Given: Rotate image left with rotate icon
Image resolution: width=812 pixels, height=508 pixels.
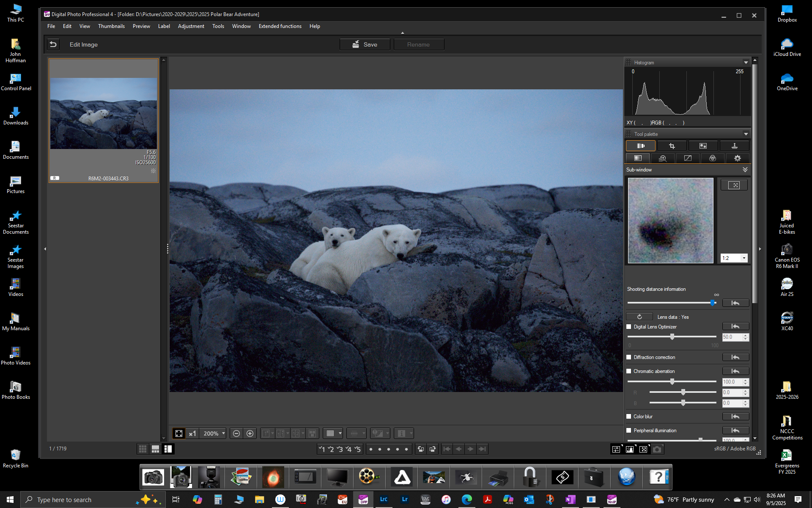Looking at the screenshot, I should [420, 449].
